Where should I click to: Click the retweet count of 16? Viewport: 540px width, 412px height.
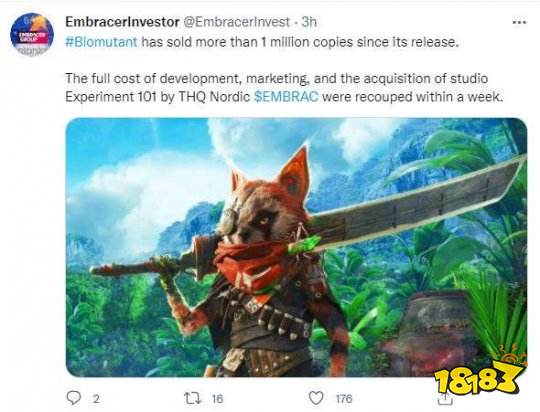tap(217, 399)
